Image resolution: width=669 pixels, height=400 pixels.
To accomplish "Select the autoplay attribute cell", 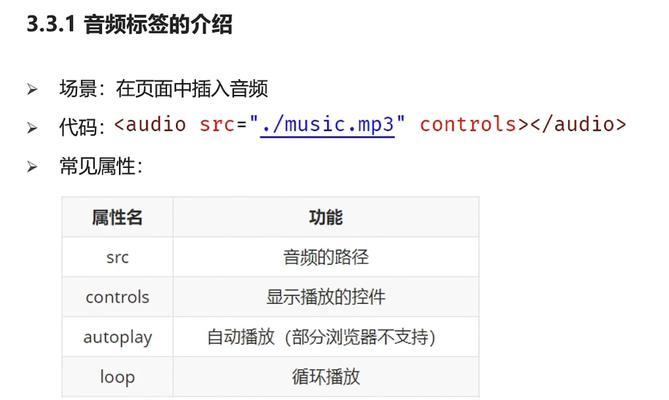I will tap(117, 337).
